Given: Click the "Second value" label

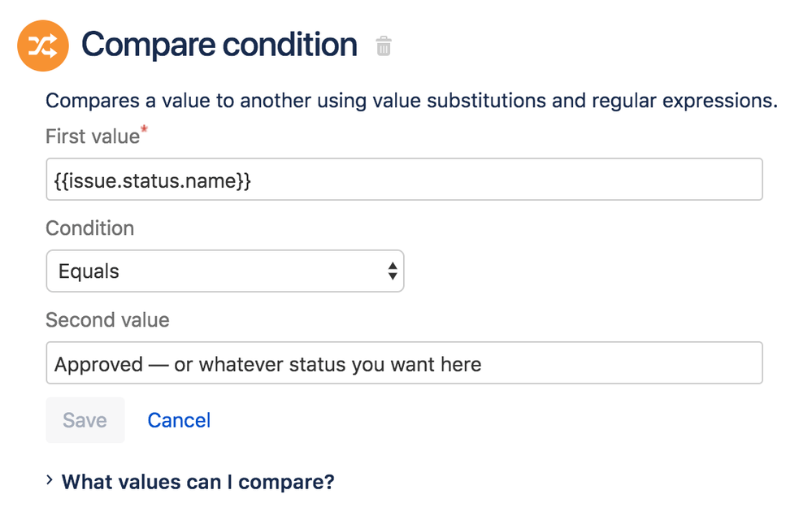Looking at the screenshot, I should coord(107,320).
